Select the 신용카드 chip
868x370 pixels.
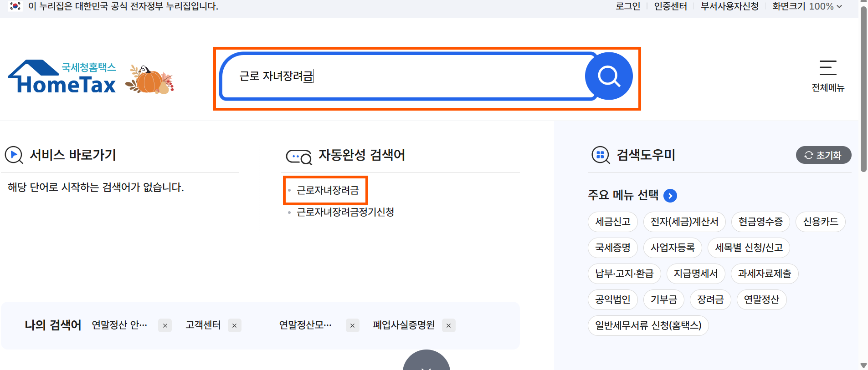pyautogui.click(x=821, y=222)
